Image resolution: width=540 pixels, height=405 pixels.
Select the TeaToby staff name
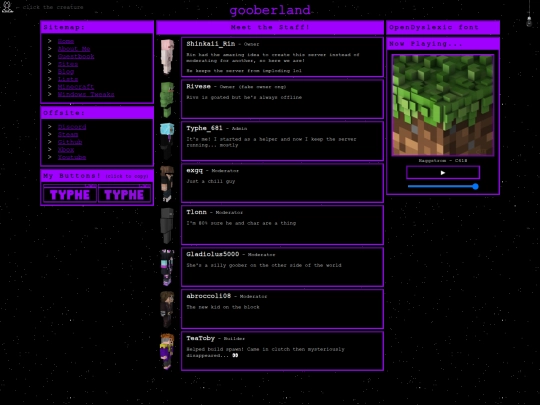[200, 338]
